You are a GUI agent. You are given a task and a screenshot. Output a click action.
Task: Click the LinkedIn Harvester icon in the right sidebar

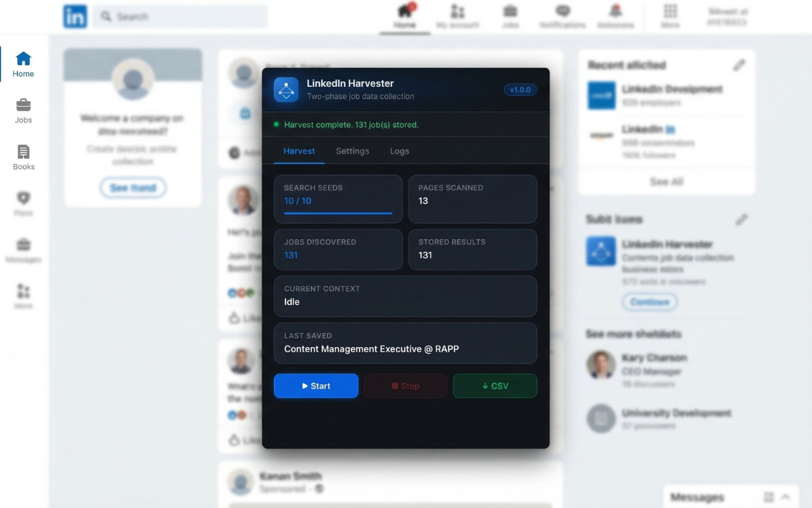tap(601, 251)
